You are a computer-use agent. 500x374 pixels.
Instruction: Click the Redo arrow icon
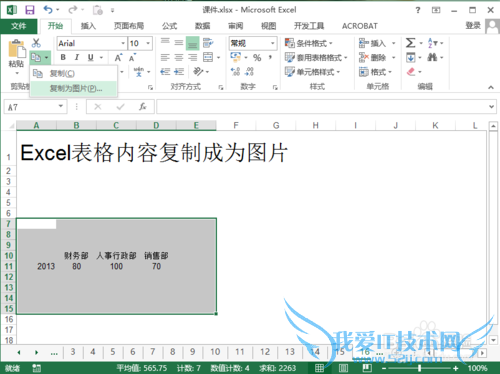(x=72, y=10)
